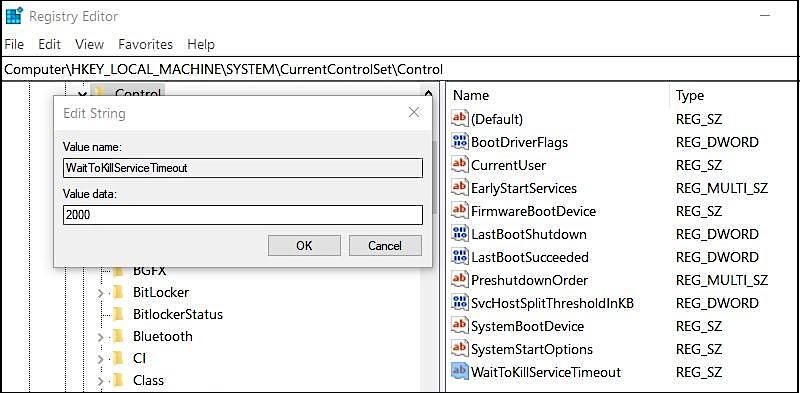
Task: Click the Value name field
Action: 243,168
